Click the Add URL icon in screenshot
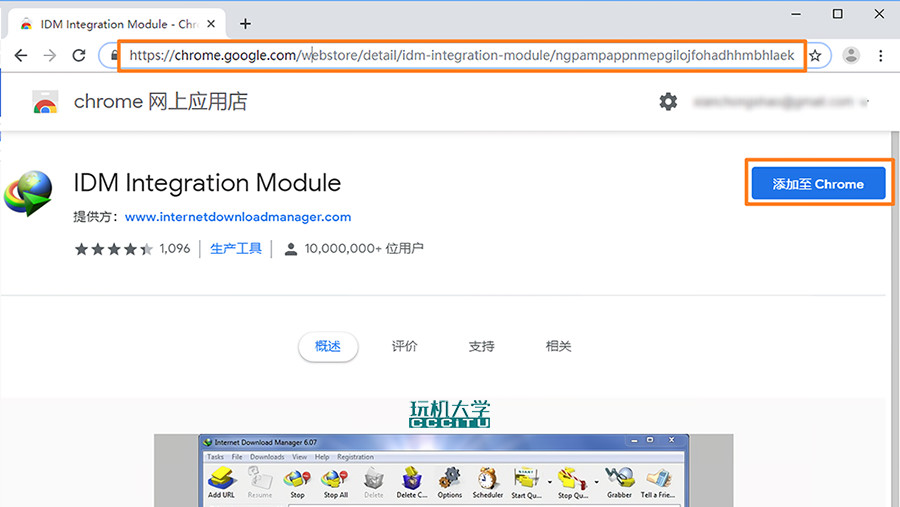 221,478
